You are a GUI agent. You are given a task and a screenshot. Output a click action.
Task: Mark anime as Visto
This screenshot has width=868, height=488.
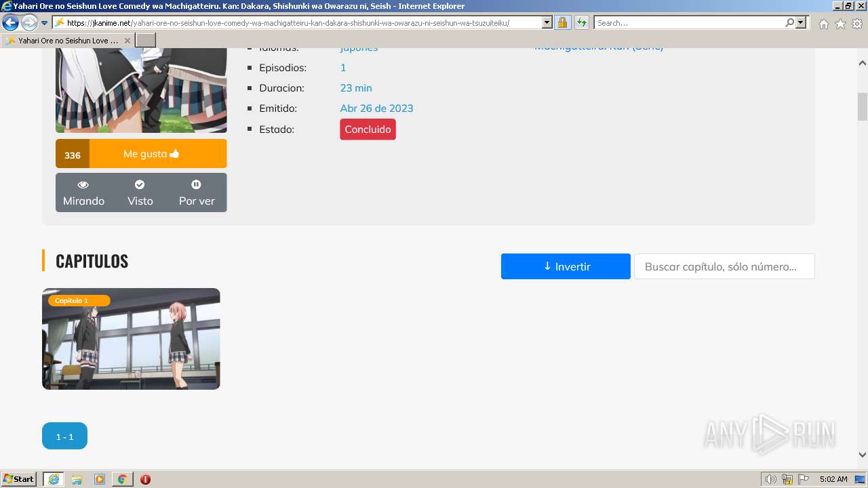tap(140, 193)
